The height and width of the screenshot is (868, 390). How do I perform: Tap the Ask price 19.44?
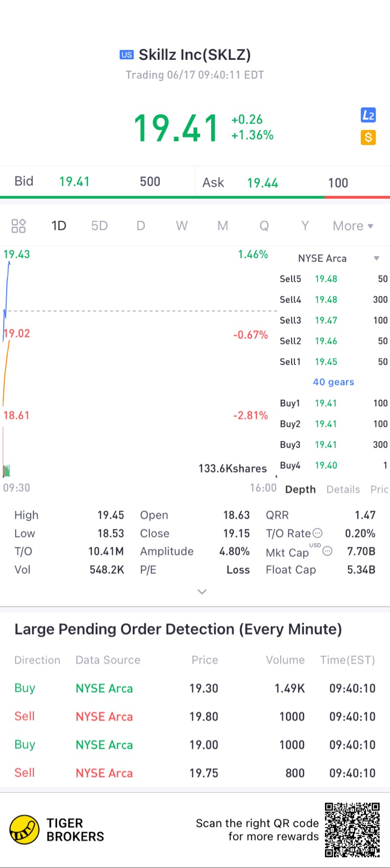tap(263, 183)
